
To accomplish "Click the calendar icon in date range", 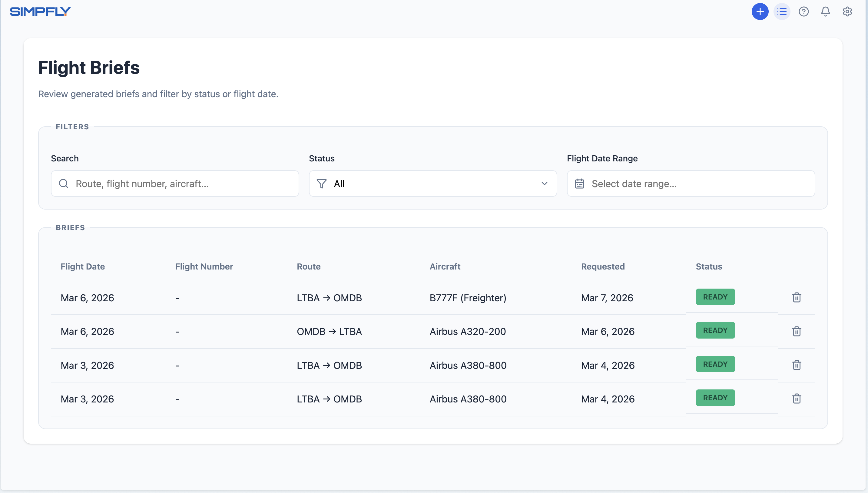I will click(579, 184).
